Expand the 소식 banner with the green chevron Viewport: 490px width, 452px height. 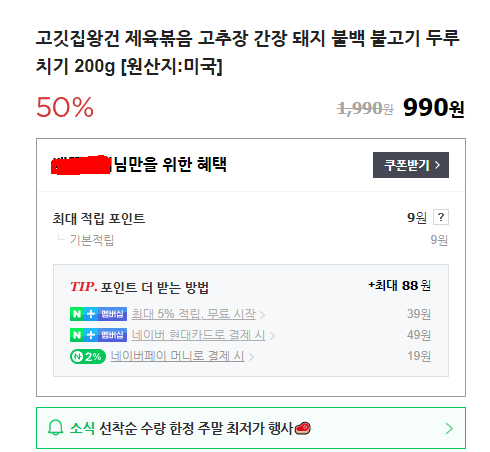449,428
